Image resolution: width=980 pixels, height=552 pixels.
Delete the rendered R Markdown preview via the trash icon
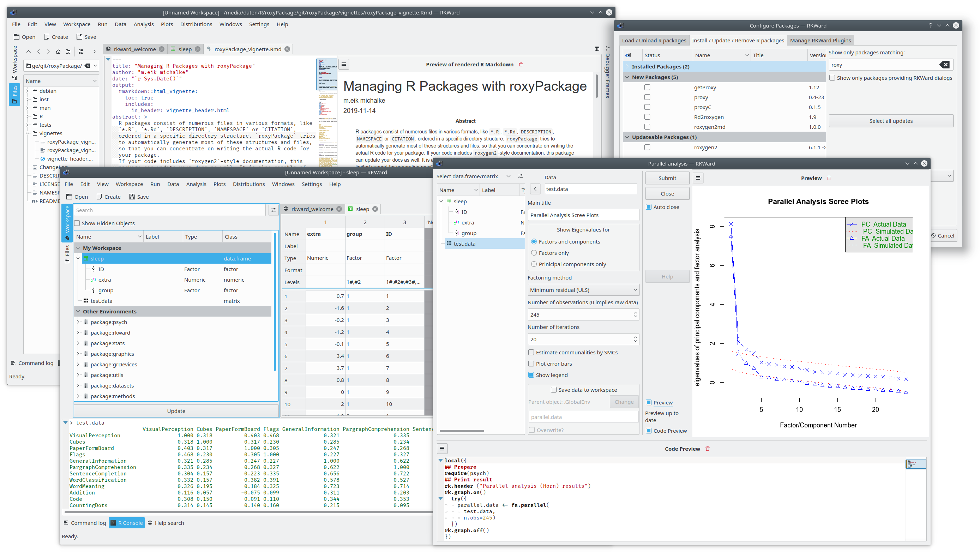[521, 65]
